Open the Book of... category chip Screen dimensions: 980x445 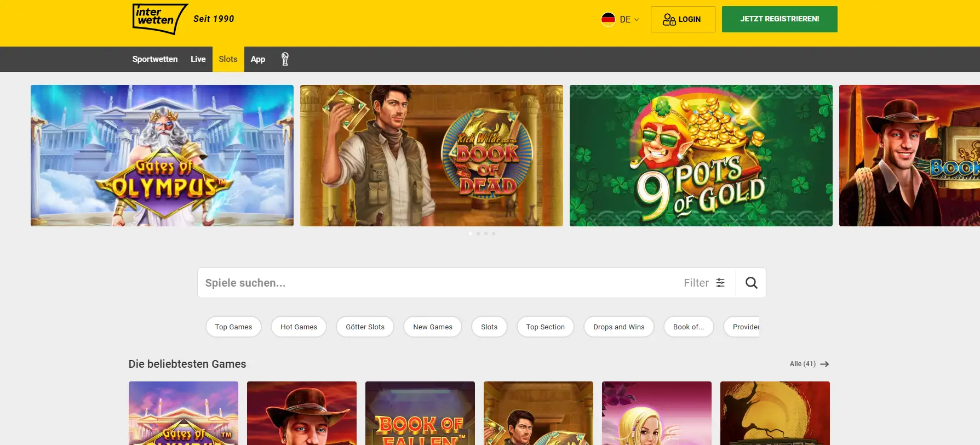coord(689,327)
